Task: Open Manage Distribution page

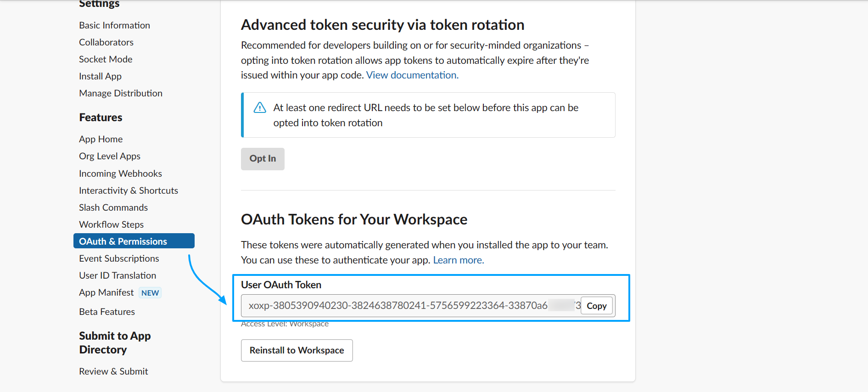Action: tap(121, 93)
